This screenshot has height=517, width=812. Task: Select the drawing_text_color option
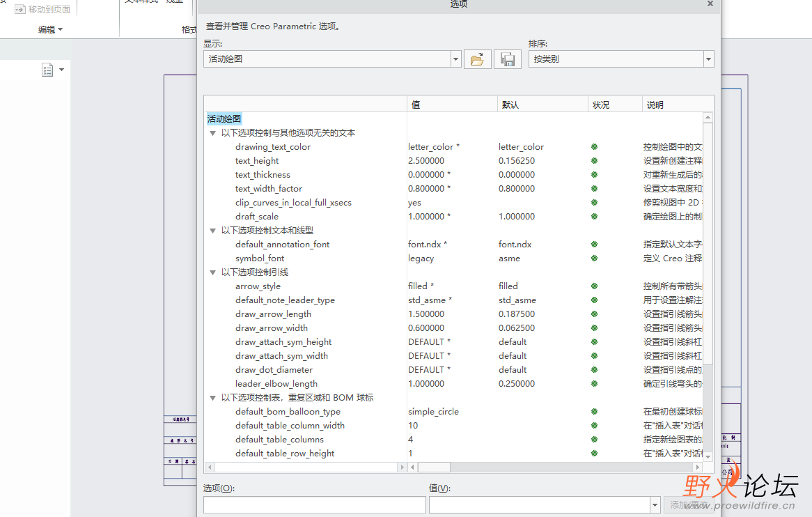click(273, 147)
